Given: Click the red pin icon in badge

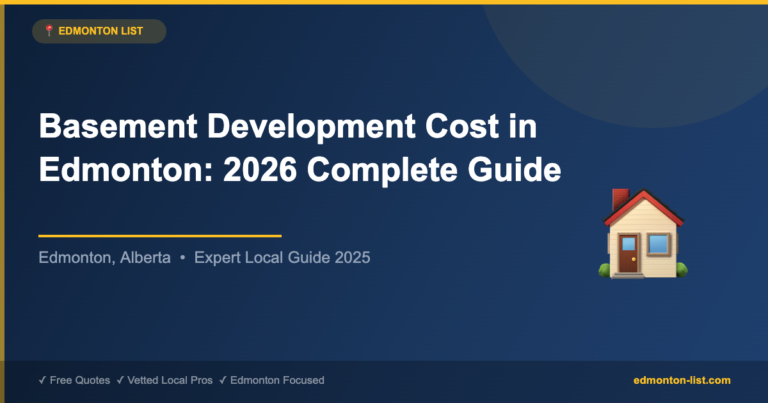Looking at the screenshot, I should click(x=49, y=31).
